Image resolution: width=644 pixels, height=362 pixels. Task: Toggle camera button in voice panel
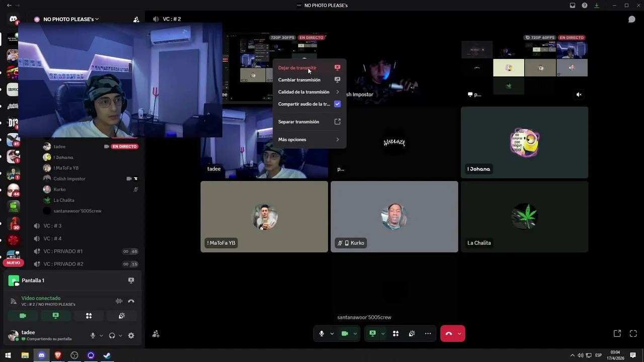pos(23,316)
